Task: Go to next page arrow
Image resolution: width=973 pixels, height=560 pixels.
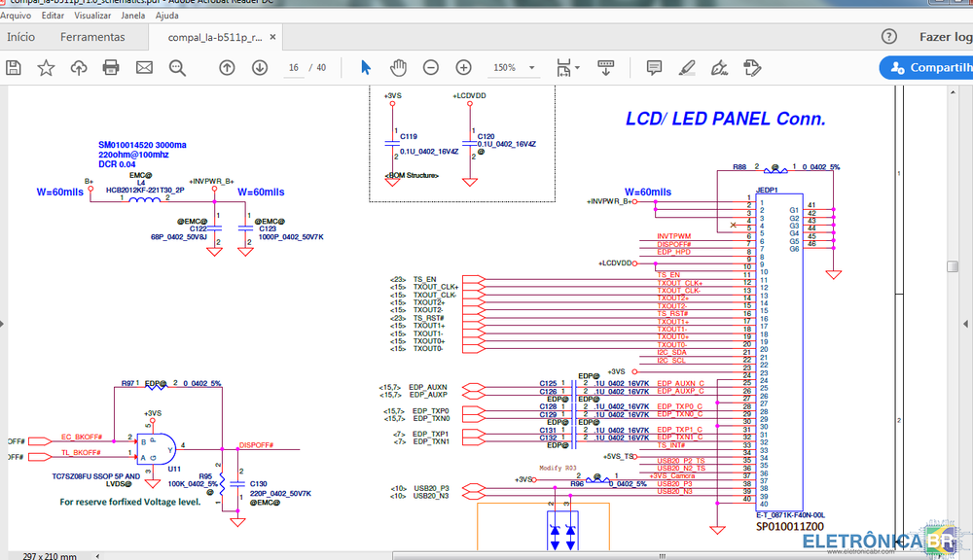Action: tap(260, 67)
